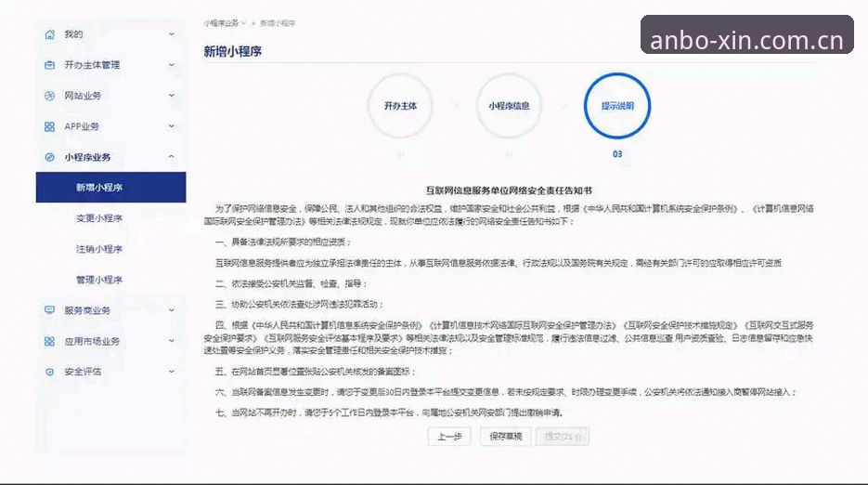Click the 上一步 button
868x485 pixels.
[x=449, y=437]
